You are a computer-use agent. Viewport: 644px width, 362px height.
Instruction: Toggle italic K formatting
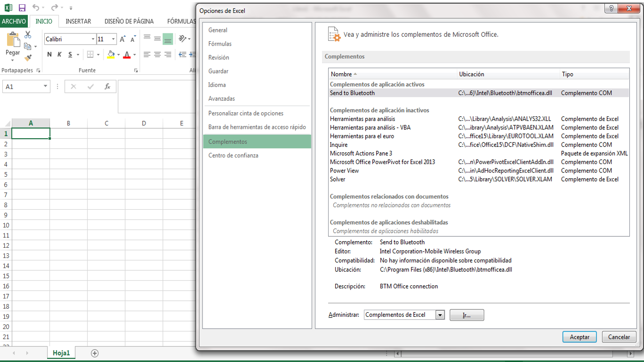coord(59,55)
